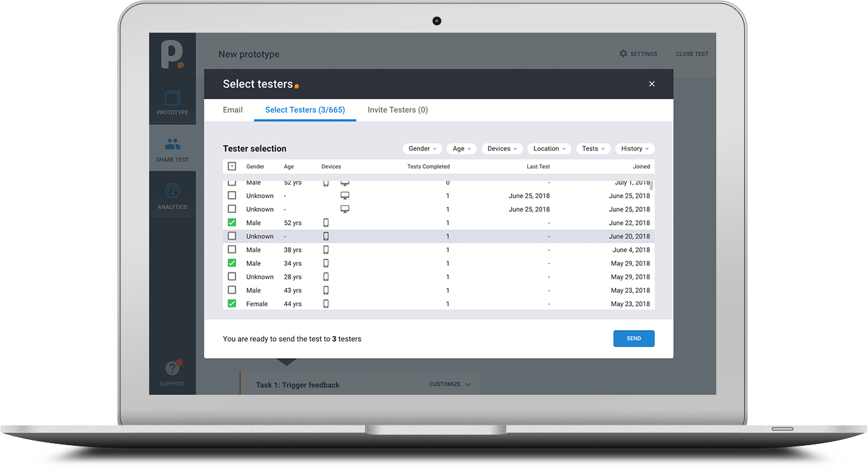
Task: Switch to the Invite Testers (0) tab
Action: (x=398, y=110)
